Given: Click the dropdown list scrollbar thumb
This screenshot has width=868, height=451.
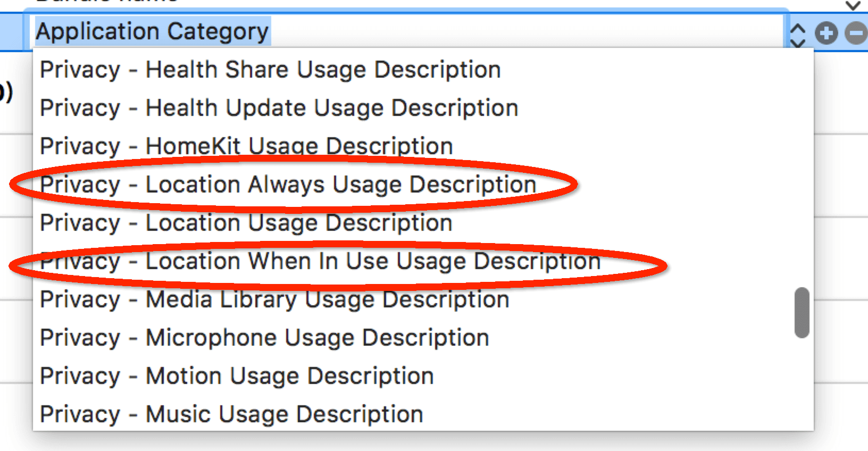Looking at the screenshot, I should tap(802, 313).
